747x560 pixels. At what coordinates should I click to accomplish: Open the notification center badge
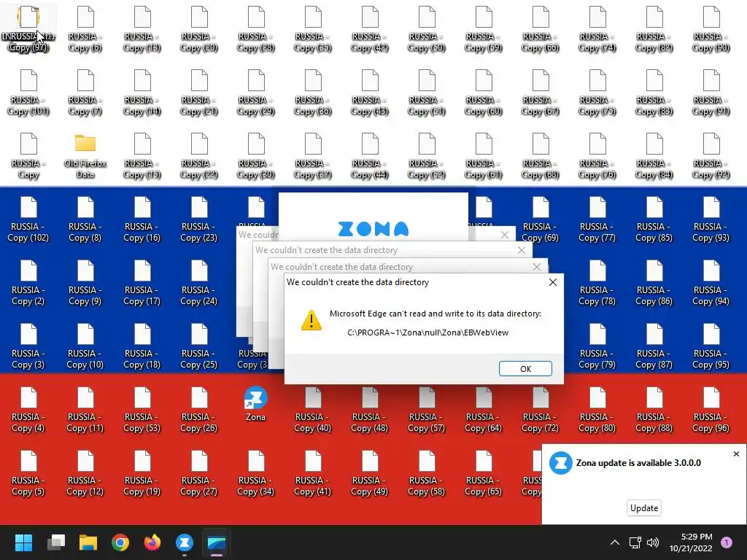click(x=727, y=542)
